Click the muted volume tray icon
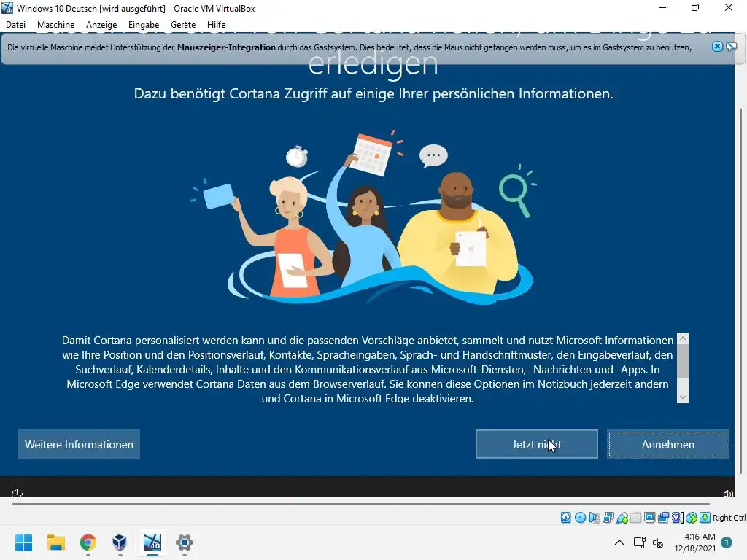This screenshot has height=560, width=747. (x=658, y=542)
